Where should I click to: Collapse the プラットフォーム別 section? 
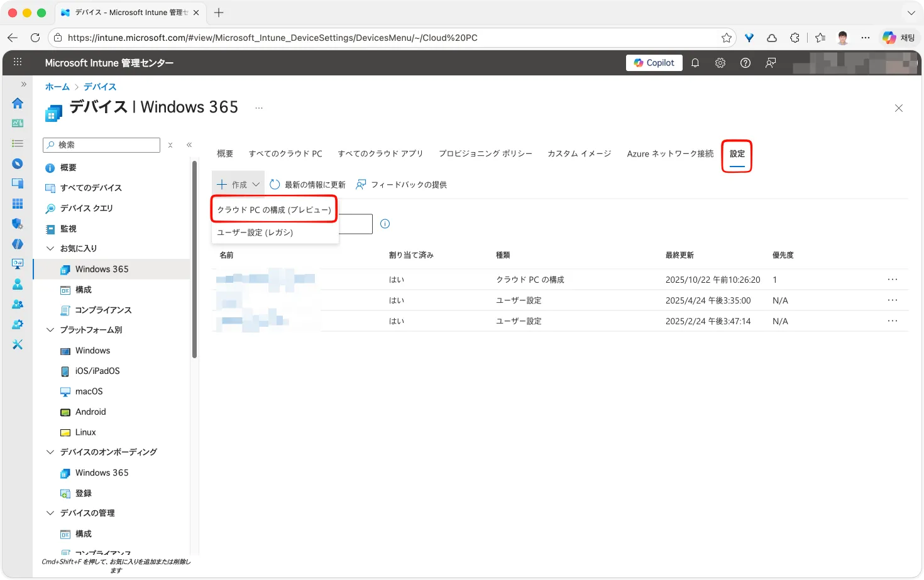click(x=51, y=330)
